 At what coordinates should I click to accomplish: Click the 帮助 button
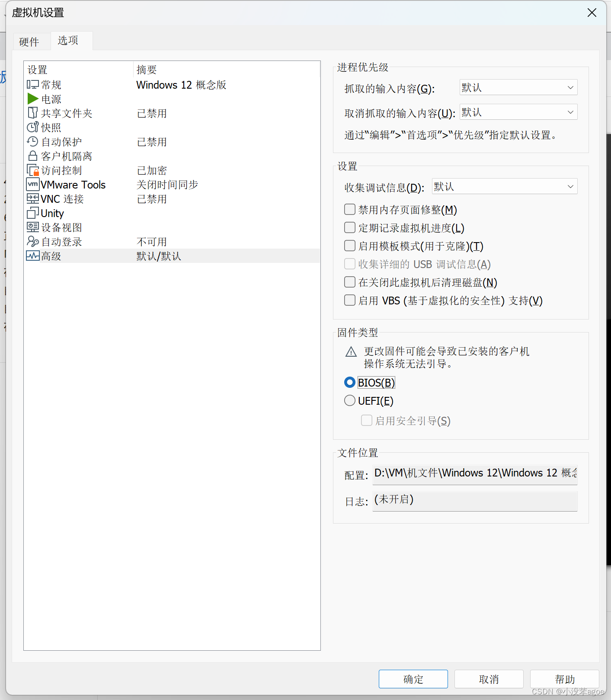[x=565, y=679]
